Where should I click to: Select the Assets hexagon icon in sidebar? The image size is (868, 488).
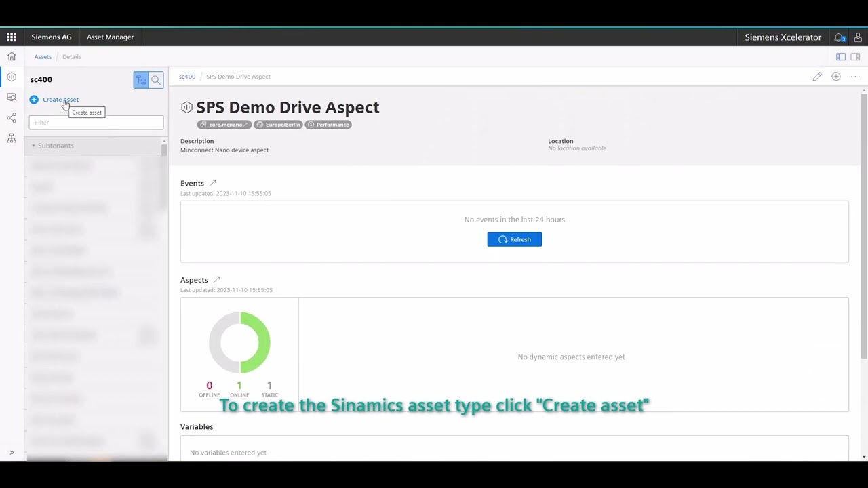[12, 77]
